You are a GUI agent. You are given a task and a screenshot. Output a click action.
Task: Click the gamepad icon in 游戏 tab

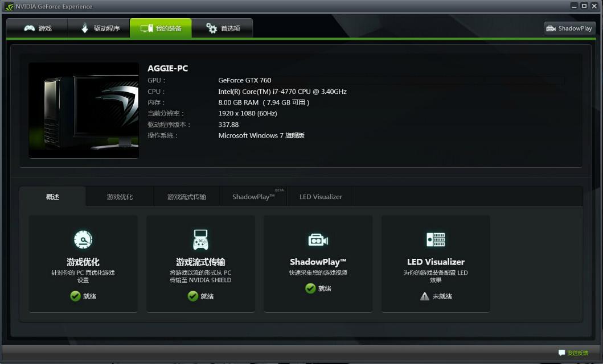[x=29, y=28]
